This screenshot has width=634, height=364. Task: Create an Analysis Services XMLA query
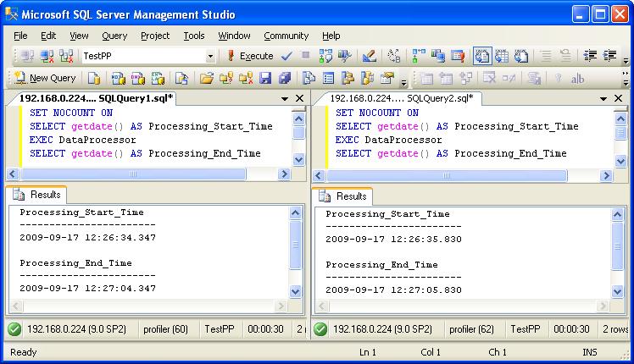[158, 78]
